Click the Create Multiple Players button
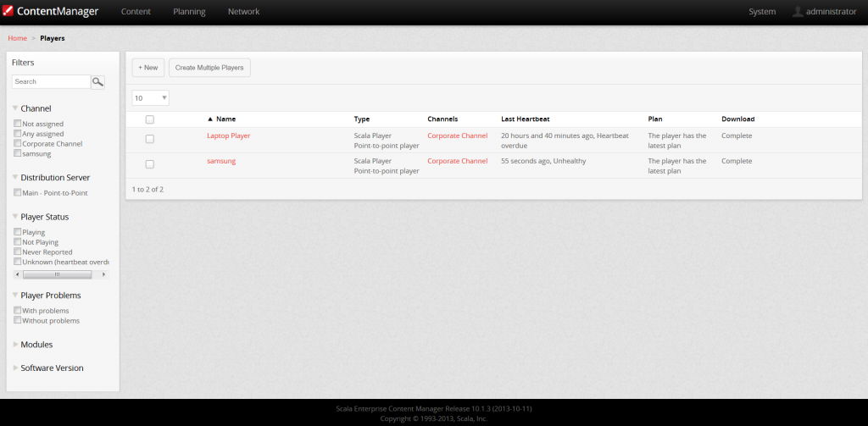Viewport: 868px width, 426px height. pos(209,68)
